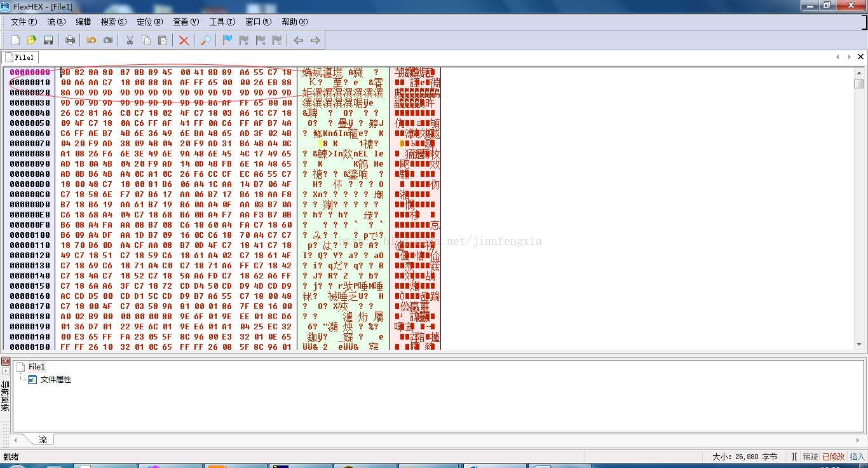Click the offset address 00000080

click(x=30, y=154)
